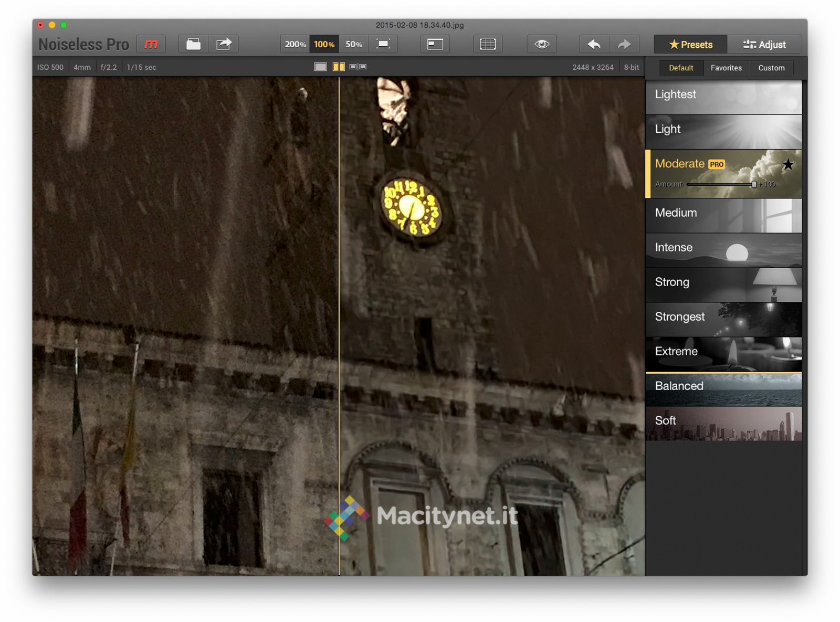Apply the Light preset
The width and height of the screenshot is (840, 622).
[723, 132]
